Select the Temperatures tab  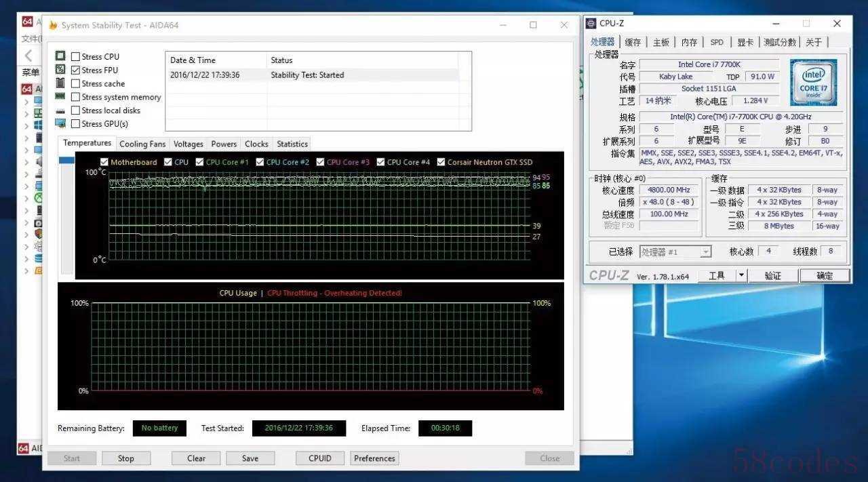pos(87,143)
